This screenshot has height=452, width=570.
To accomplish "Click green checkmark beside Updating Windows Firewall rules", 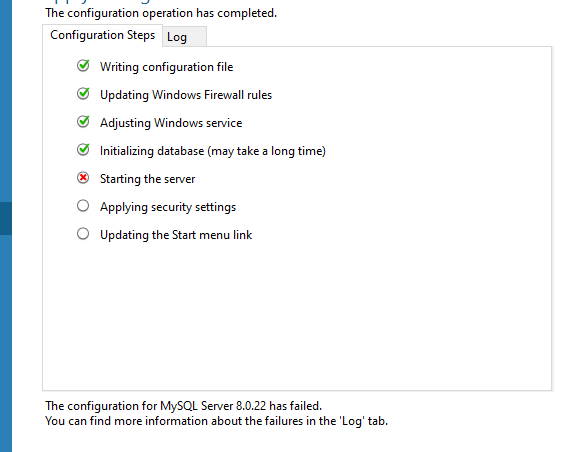I will point(83,94).
